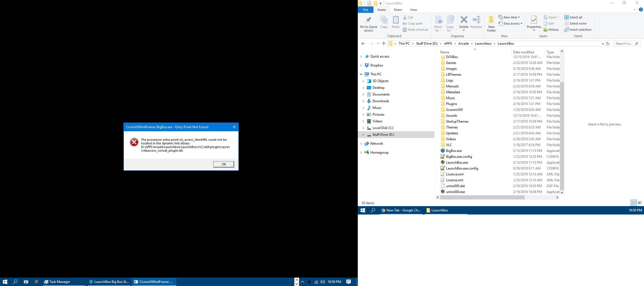Select Network in navigation pane
The height and width of the screenshot is (286, 644).
(377, 144)
